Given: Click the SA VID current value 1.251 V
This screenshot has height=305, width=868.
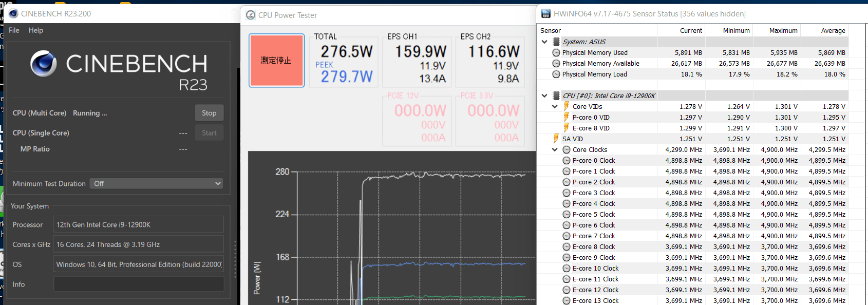Looking at the screenshot, I should (x=691, y=139).
